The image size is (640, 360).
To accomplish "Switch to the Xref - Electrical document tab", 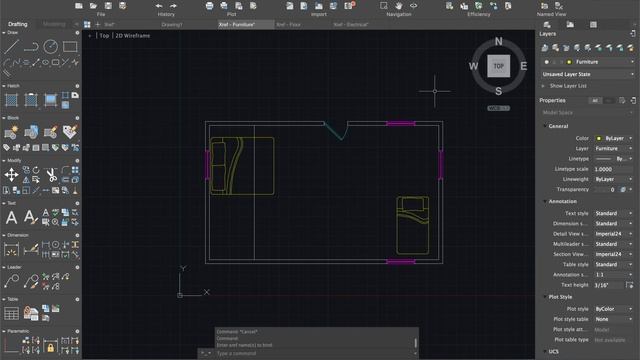I will tap(351, 24).
